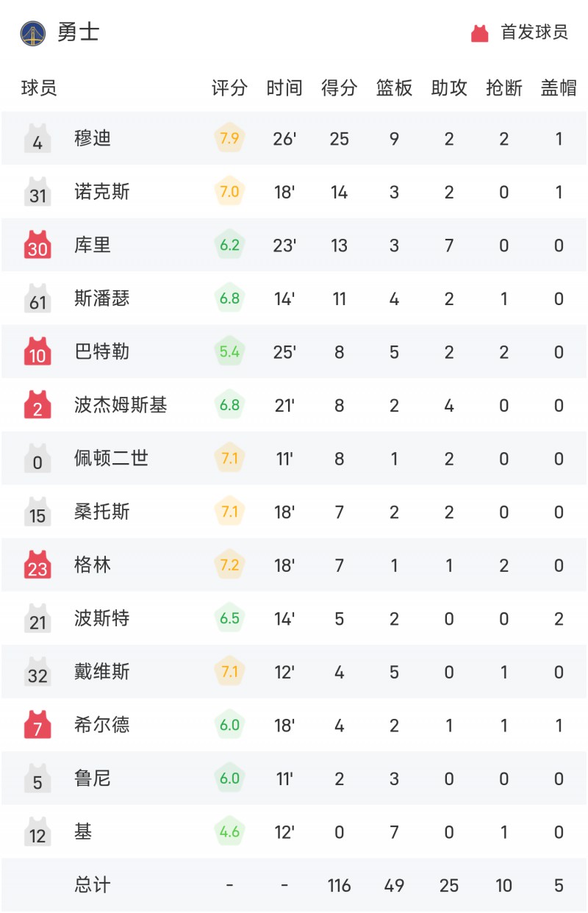The image size is (588, 913).
Task: Click the 总计 totals row label
Action: point(93,884)
